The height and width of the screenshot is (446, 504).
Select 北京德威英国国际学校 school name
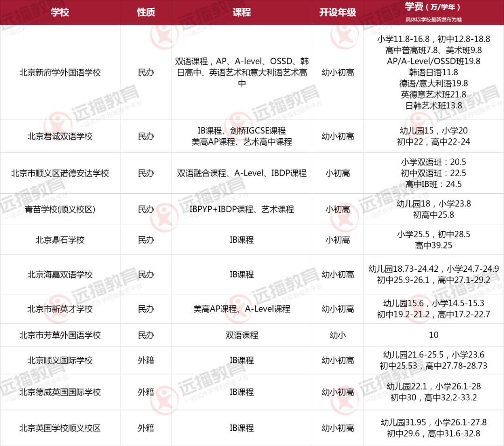point(60,392)
